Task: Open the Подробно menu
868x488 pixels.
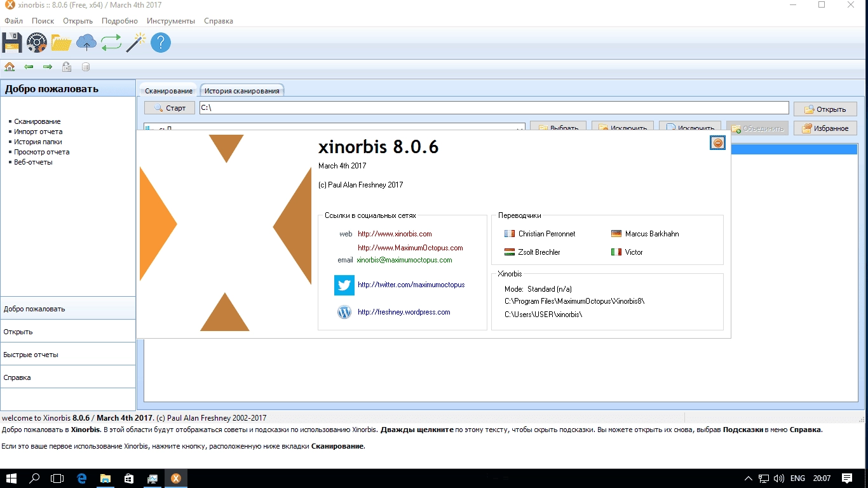Action: 119,21
